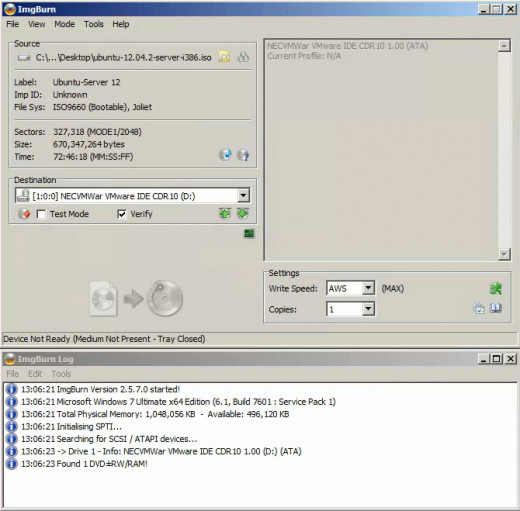Click the load tray green down arrow
Screen dimensions: 520x511
point(243,213)
